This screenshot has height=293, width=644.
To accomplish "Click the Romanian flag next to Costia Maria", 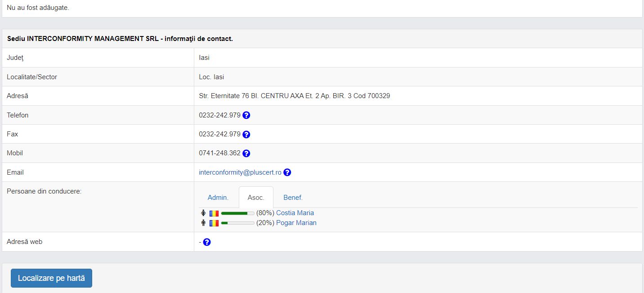I will (214, 213).
